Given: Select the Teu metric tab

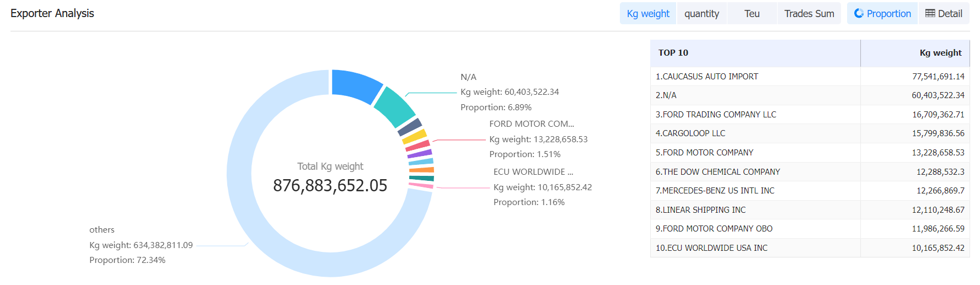Looking at the screenshot, I should click(x=752, y=14).
